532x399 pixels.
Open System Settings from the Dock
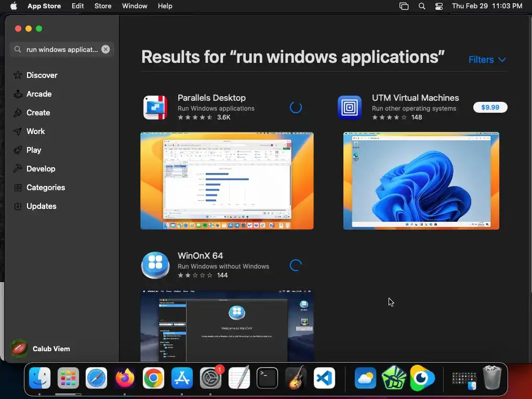(x=210, y=378)
